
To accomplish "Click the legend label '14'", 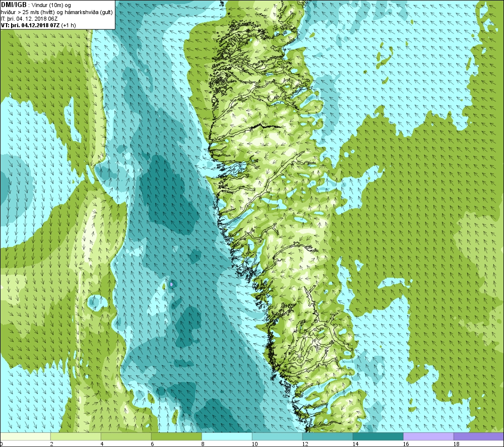I will 355,444.
